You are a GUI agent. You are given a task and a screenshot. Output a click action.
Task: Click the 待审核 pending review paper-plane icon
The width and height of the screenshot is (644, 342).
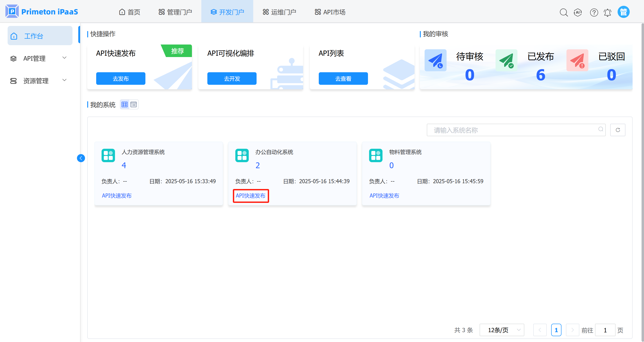click(435, 60)
